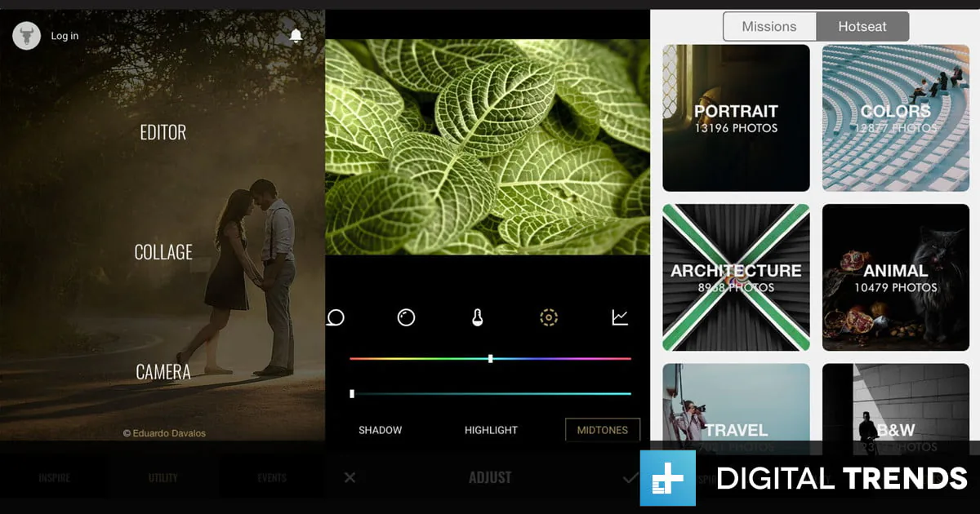Switch to the INSPIRE tab
Screen dimensions: 980x514
pyautogui.click(x=55, y=477)
